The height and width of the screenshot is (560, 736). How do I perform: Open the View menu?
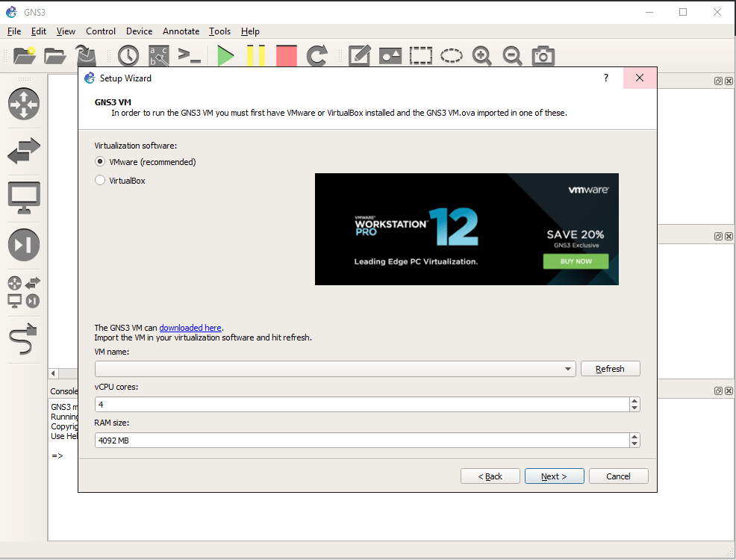click(66, 31)
